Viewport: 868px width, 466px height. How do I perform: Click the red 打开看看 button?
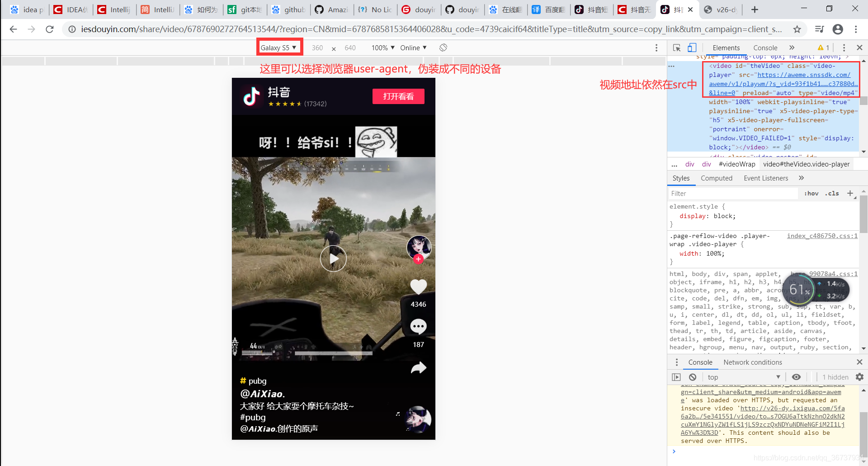point(398,96)
